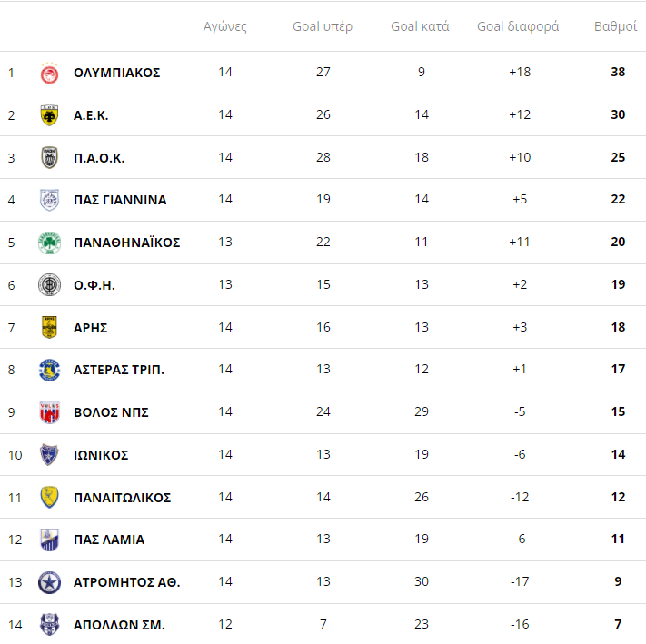646x644 pixels.
Task: Open the ΠΑΣ ΓΙΑΝΝΙΝΑ team name link
Action: coord(120,200)
